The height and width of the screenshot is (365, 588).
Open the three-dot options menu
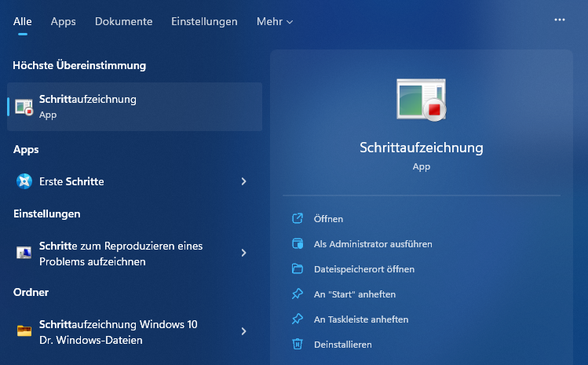[560, 20]
